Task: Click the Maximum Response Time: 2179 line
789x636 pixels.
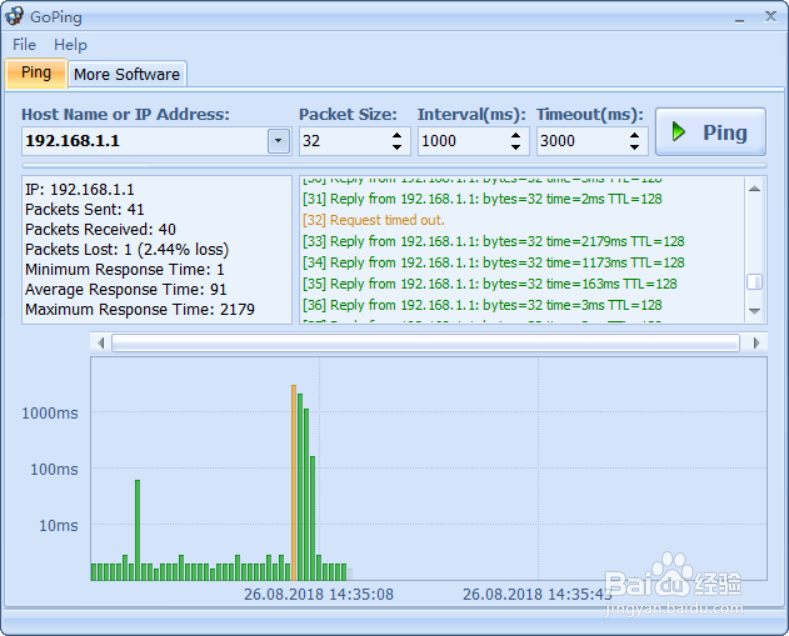Action: pos(140,309)
